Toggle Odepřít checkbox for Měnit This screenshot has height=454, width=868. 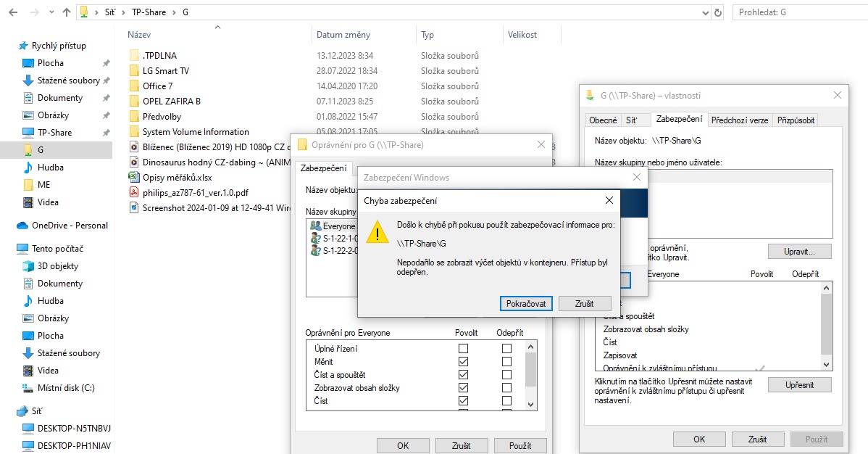(x=506, y=362)
